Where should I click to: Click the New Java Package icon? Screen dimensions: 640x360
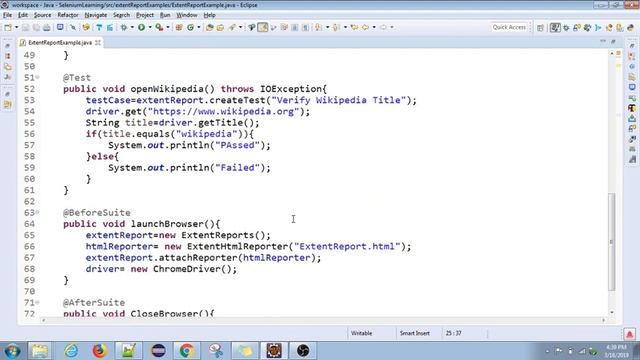tap(179, 27)
